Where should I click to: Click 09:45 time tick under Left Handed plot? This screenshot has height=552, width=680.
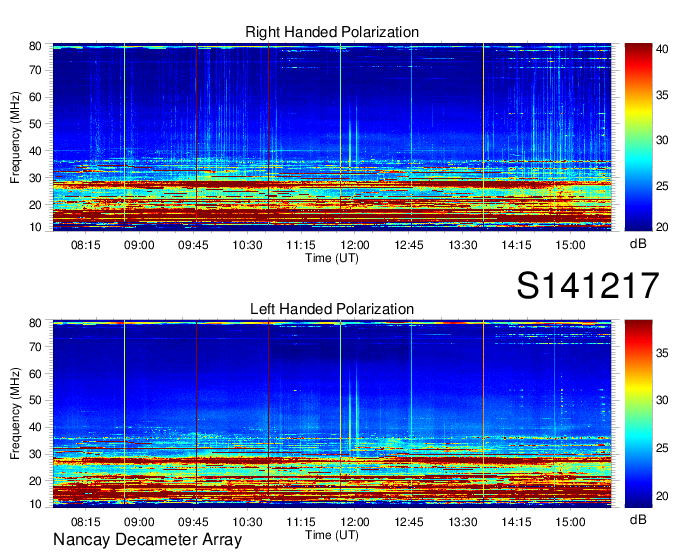coord(193,522)
